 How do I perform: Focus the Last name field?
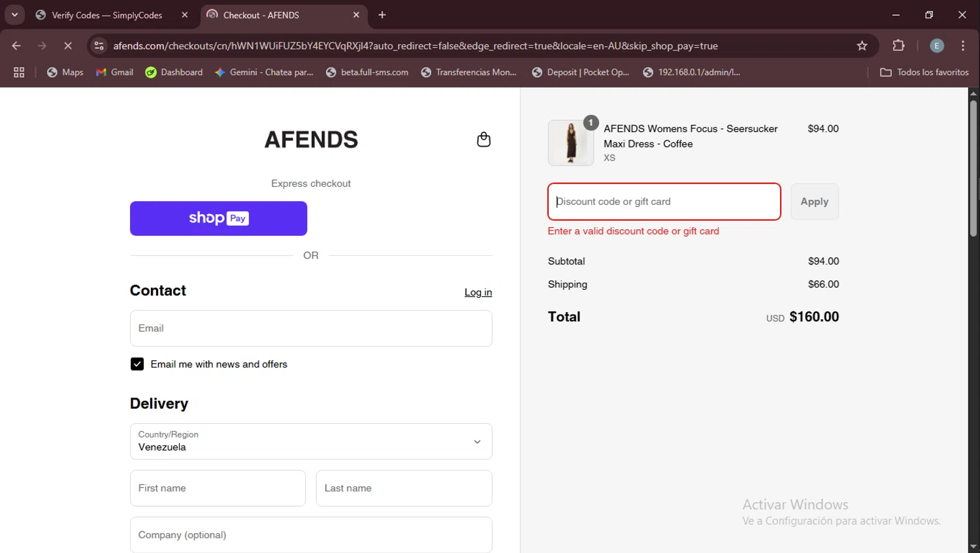click(404, 488)
